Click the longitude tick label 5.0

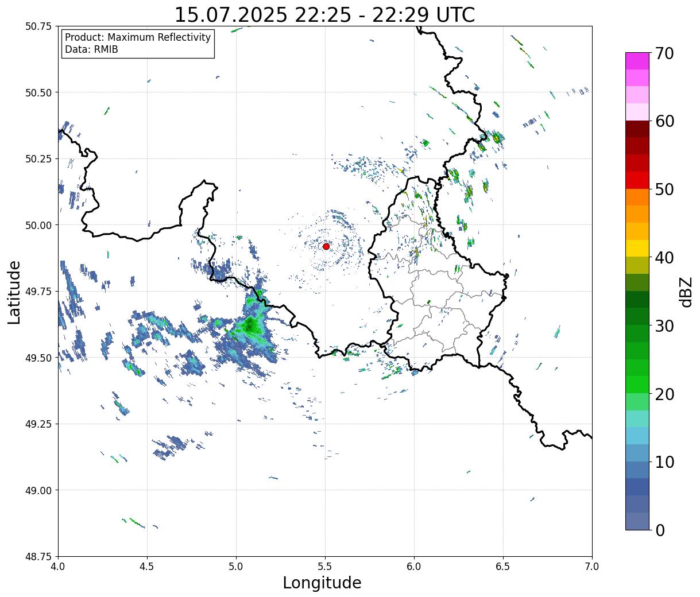coord(236,566)
